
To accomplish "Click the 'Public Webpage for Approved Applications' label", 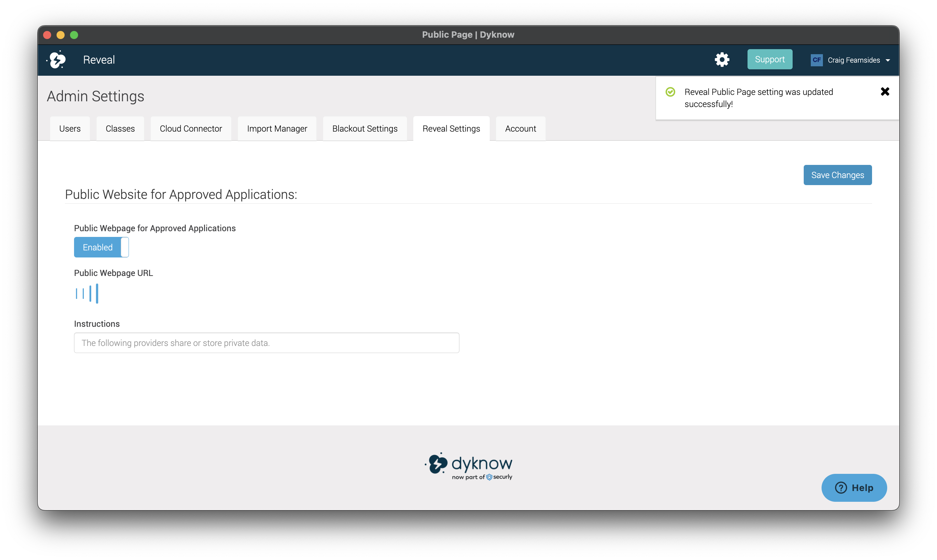I will pos(155,228).
